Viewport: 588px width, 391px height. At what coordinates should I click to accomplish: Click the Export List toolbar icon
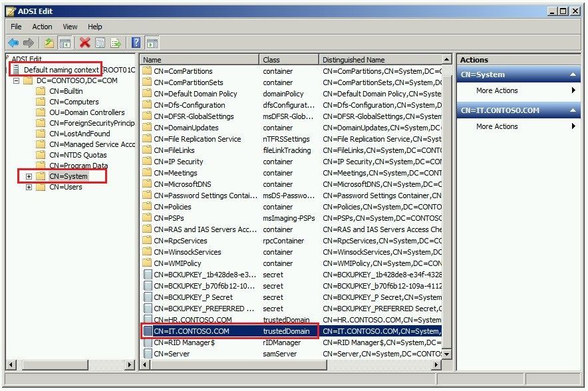[x=116, y=43]
